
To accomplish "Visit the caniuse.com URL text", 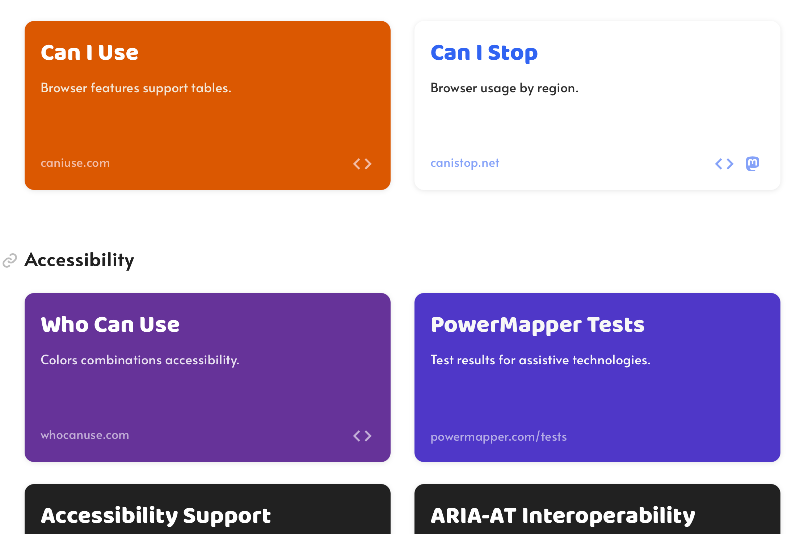I will click(75, 163).
